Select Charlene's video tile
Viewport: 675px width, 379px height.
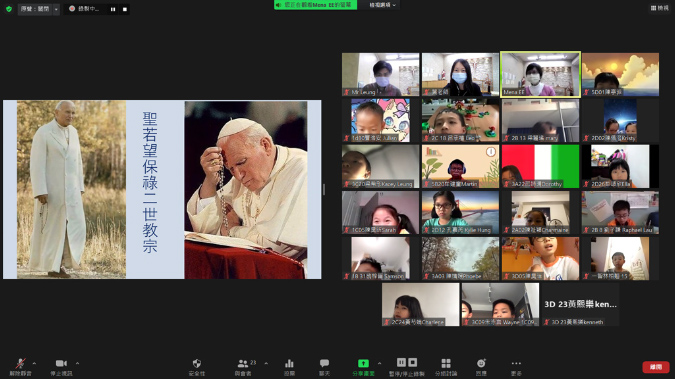[x=421, y=304]
